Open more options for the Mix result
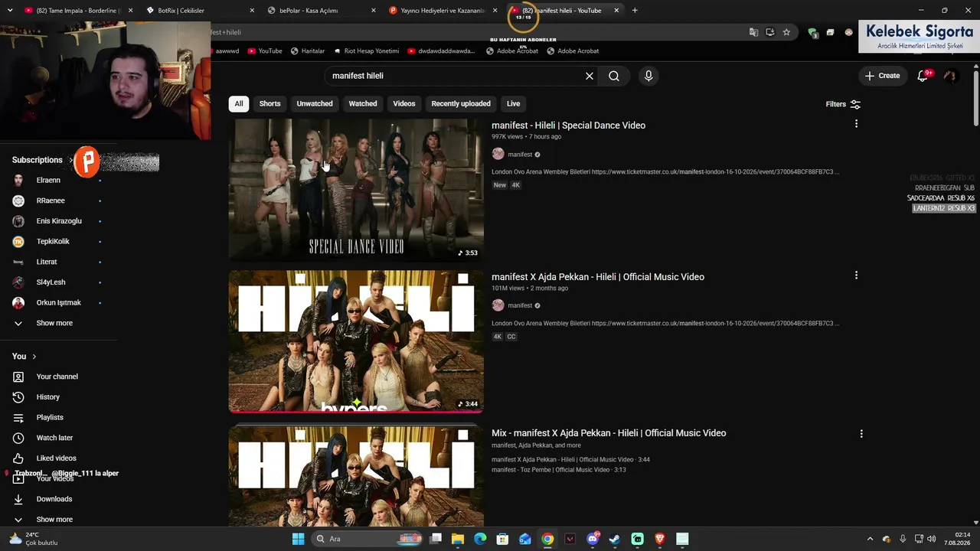 pyautogui.click(x=861, y=434)
